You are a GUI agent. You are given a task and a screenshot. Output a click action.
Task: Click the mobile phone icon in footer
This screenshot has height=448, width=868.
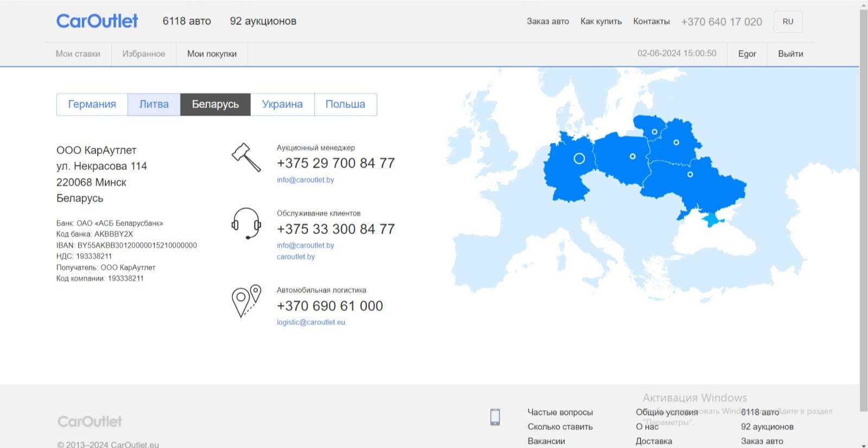click(495, 417)
